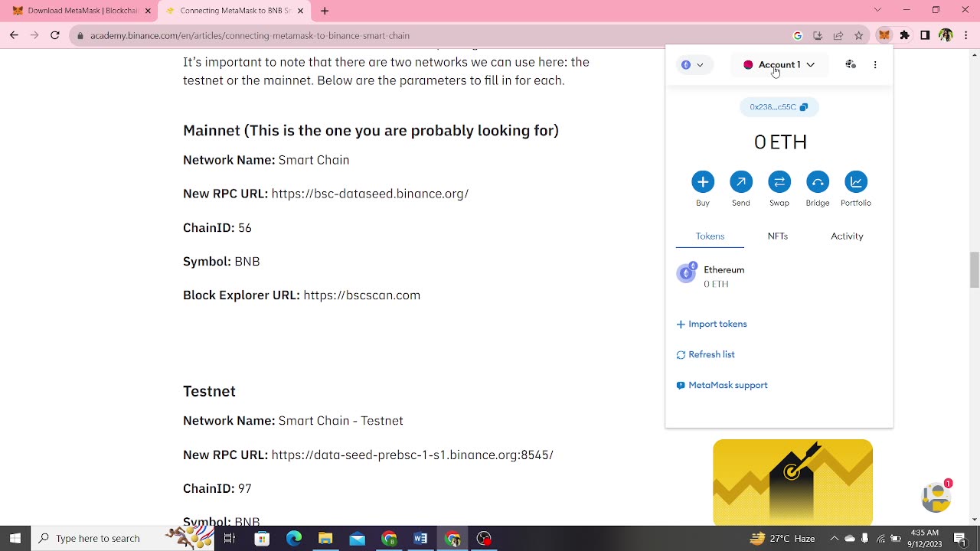Open File Explorer from taskbar

click(x=325, y=538)
